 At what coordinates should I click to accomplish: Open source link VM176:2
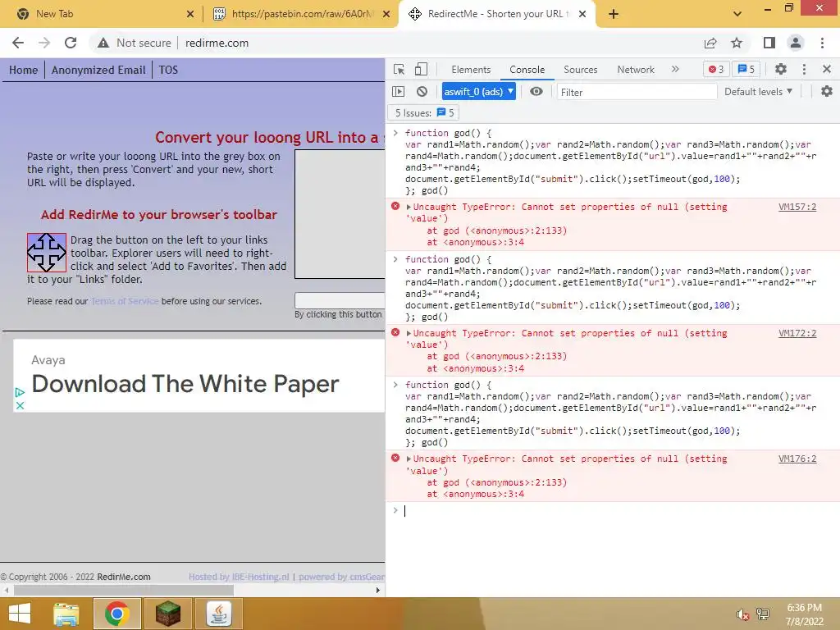tap(797, 459)
